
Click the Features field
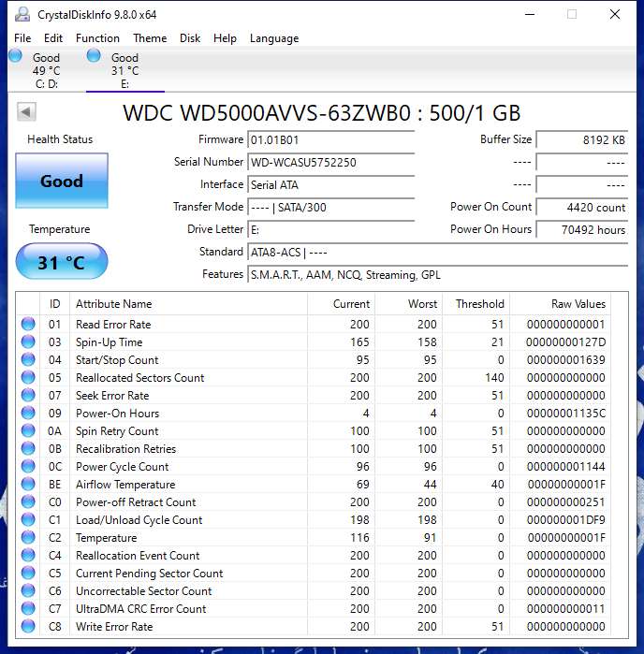[438, 275]
